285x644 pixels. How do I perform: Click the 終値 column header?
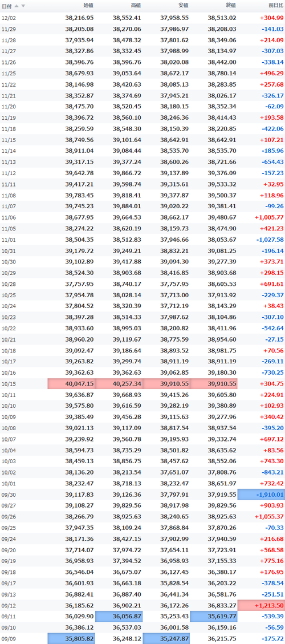tap(231, 5)
